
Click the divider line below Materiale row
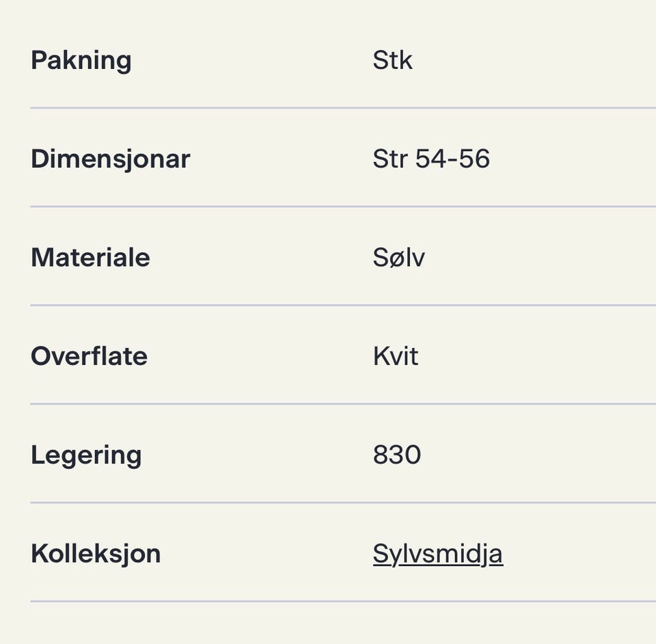coord(343,306)
